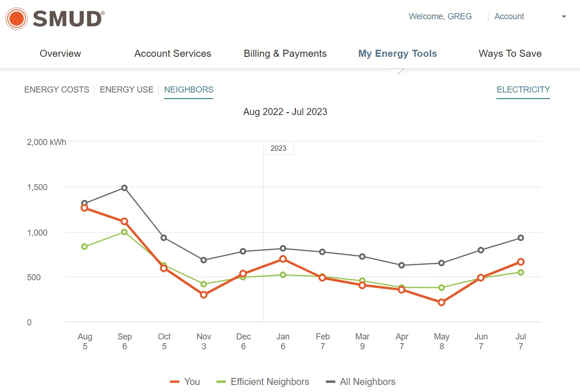Image resolution: width=580 pixels, height=392 pixels.
Task: Click the 2023 year marker label
Action: tap(278, 148)
